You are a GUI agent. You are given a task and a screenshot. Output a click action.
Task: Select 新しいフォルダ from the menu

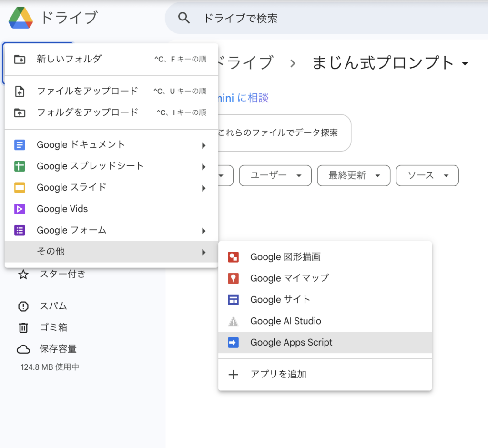click(69, 59)
